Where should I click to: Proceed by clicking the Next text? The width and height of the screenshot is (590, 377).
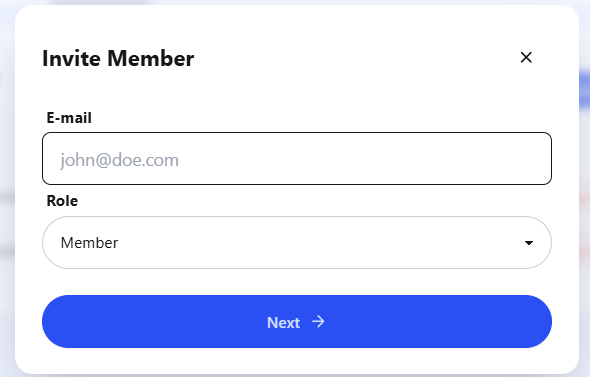click(x=283, y=322)
